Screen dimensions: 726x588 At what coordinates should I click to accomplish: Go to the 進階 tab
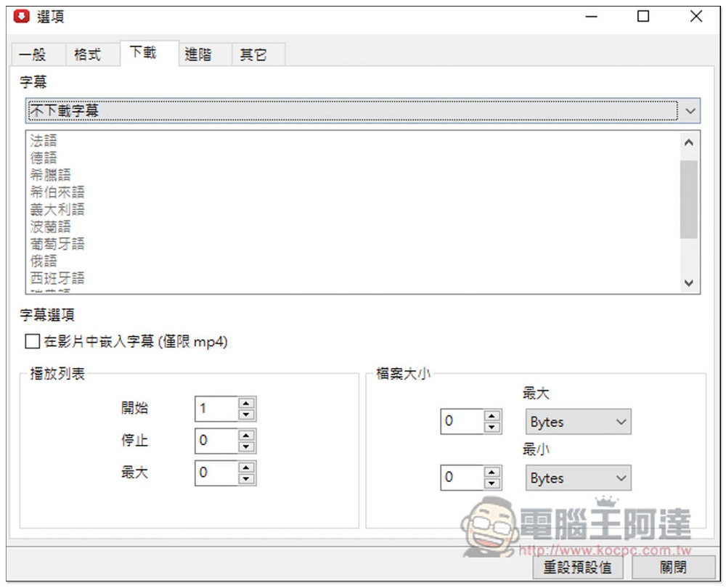click(205, 54)
